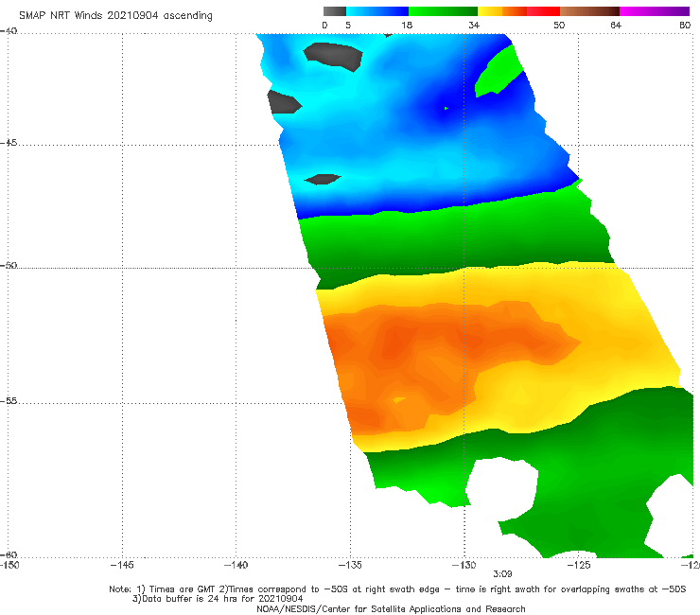Click the title 'SMAP NRT Winds 20210904 ascending'
The width and height of the screenshot is (700, 615).
click(115, 15)
